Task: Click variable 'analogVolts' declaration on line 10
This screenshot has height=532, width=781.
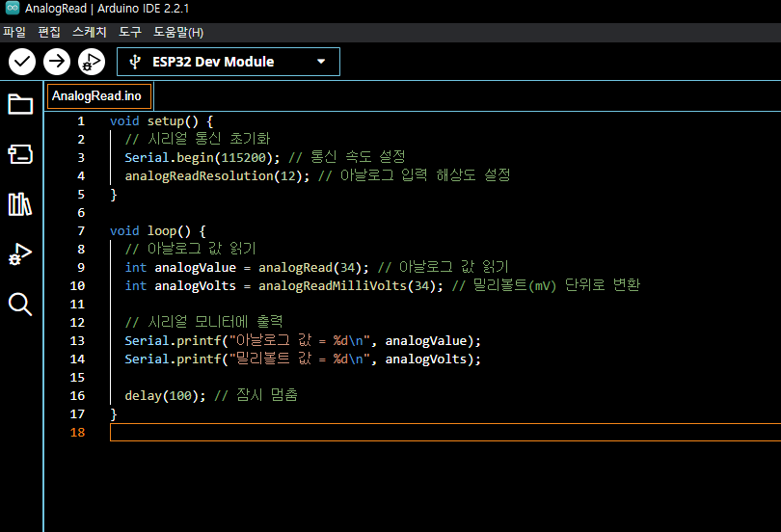Action: (x=195, y=286)
